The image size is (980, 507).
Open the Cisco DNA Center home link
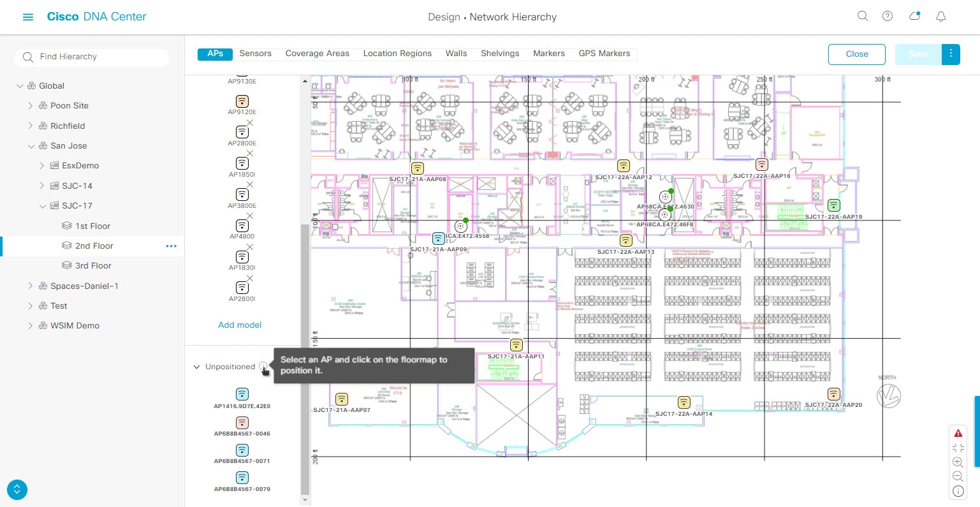tap(97, 17)
